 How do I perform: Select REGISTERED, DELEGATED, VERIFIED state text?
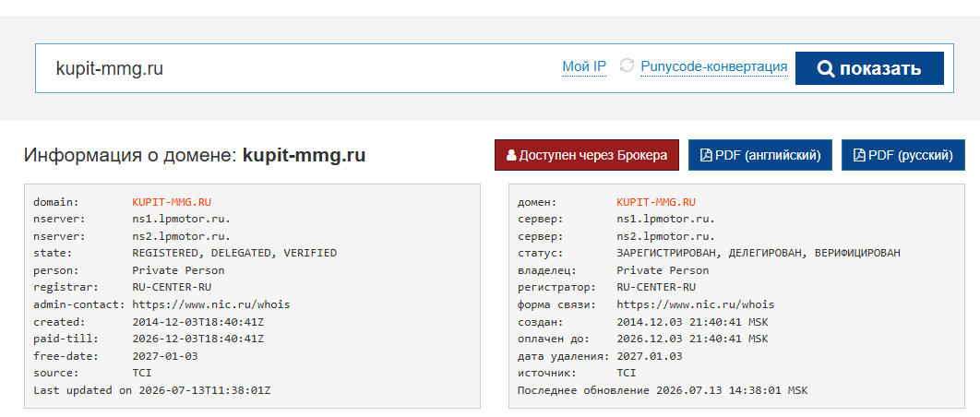pos(234,253)
